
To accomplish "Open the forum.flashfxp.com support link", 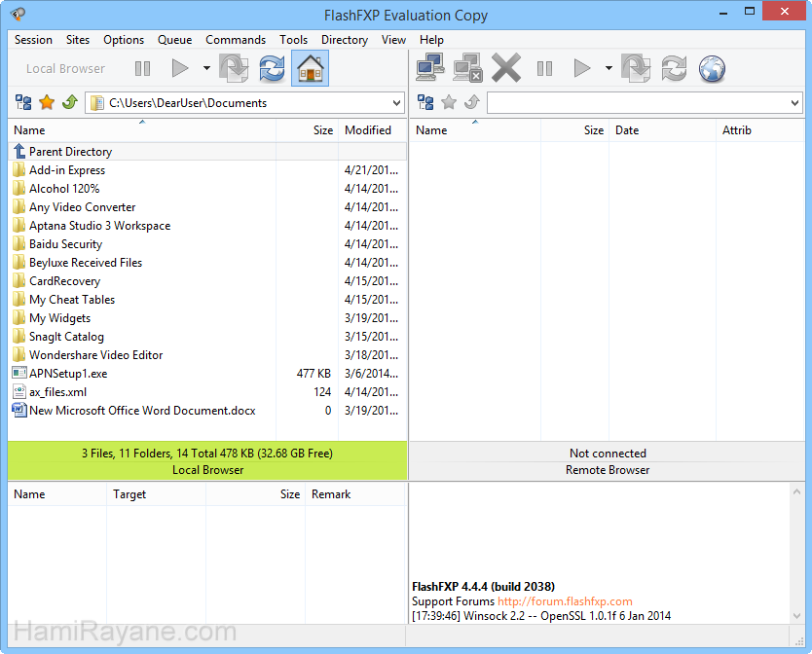I will tap(565, 601).
